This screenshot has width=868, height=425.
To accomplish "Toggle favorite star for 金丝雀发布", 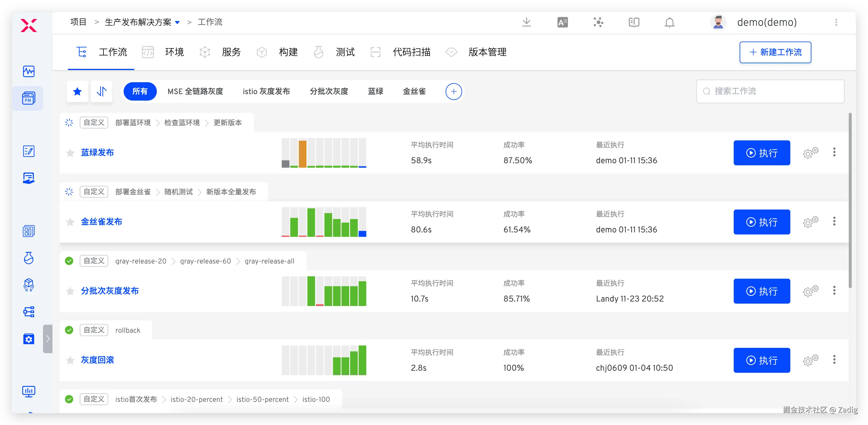I will coord(70,222).
